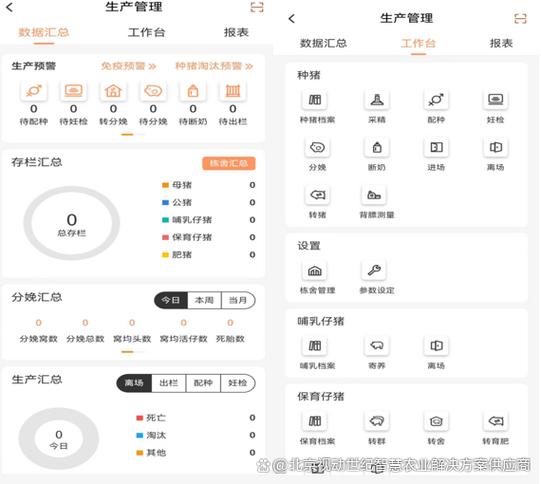Image resolution: width=541 pixels, height=484 pixels.
Task: Open the 进场 icon
Action: (436, 148)
